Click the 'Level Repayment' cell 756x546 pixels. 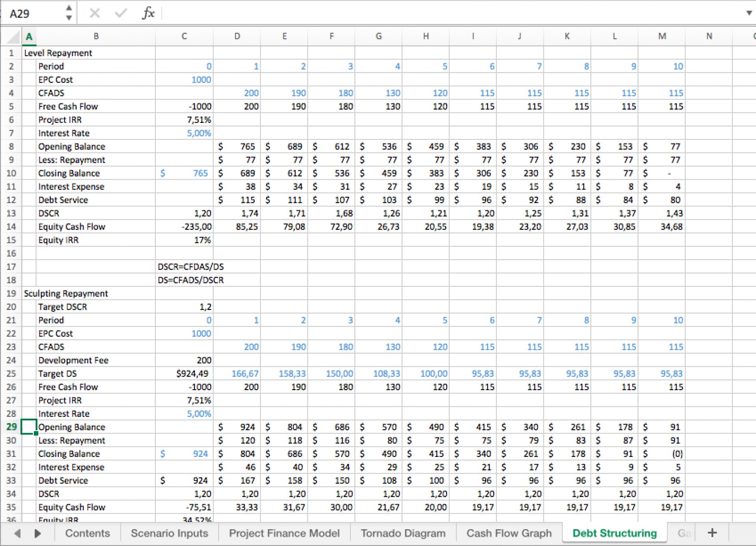[58, 53]
